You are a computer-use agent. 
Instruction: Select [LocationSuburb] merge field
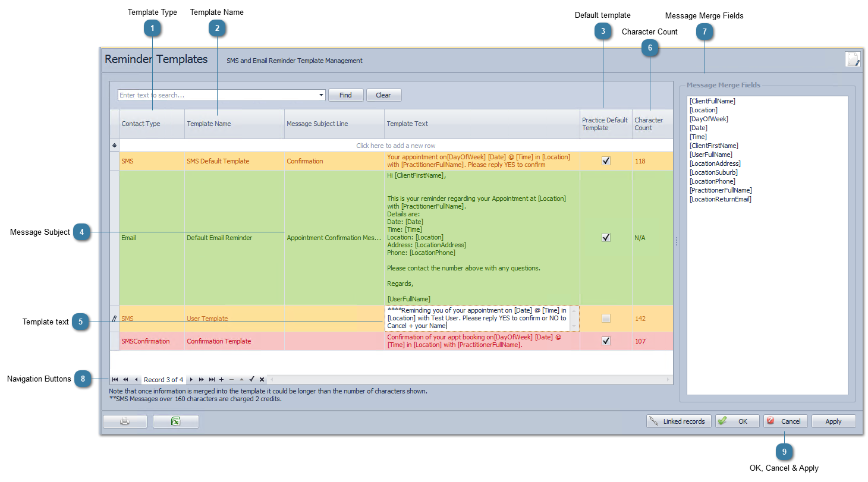coord(713,172)
